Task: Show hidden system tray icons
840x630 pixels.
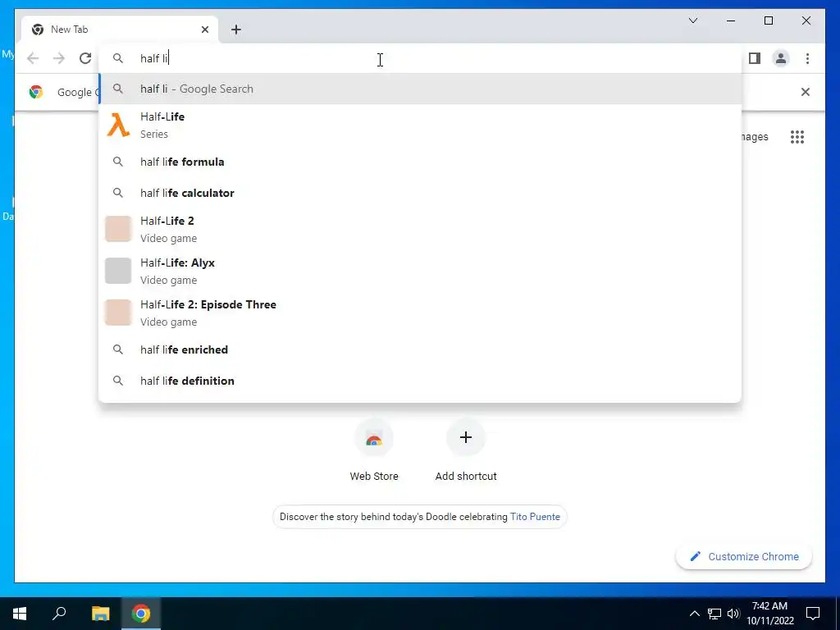Action: (x=694, y=614)
